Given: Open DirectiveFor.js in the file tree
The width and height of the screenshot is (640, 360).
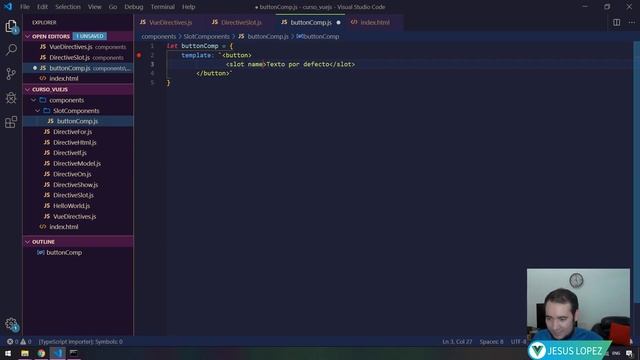Looking at the screenshot, I should coord(78,132).
